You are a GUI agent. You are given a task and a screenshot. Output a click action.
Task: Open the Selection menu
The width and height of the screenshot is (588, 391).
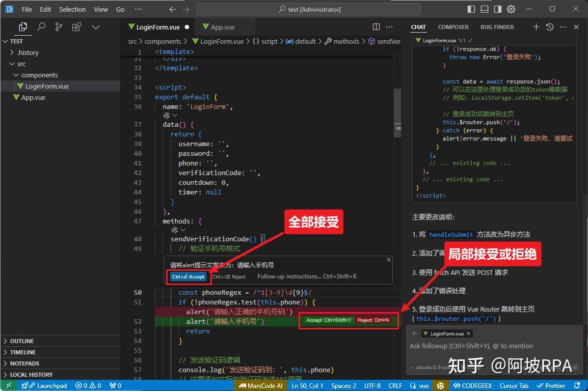(72, 9)
